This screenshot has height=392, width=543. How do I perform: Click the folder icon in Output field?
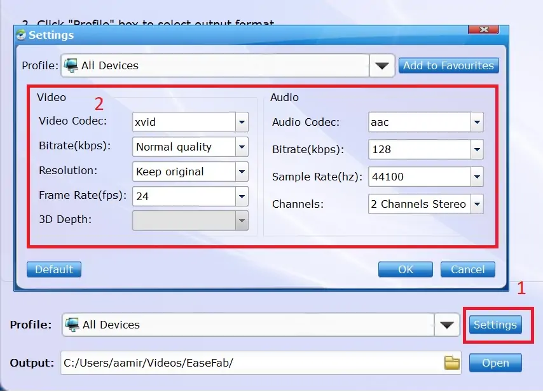point(451,363)
